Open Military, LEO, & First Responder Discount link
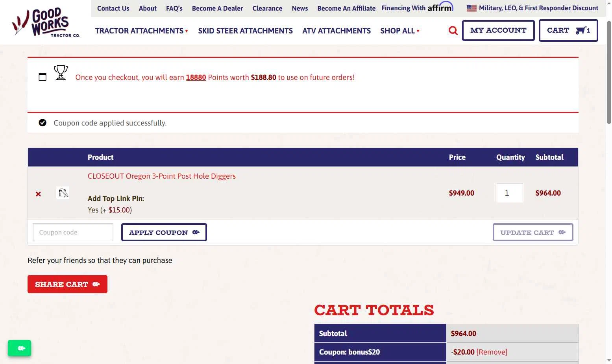 tap(538, 8)
